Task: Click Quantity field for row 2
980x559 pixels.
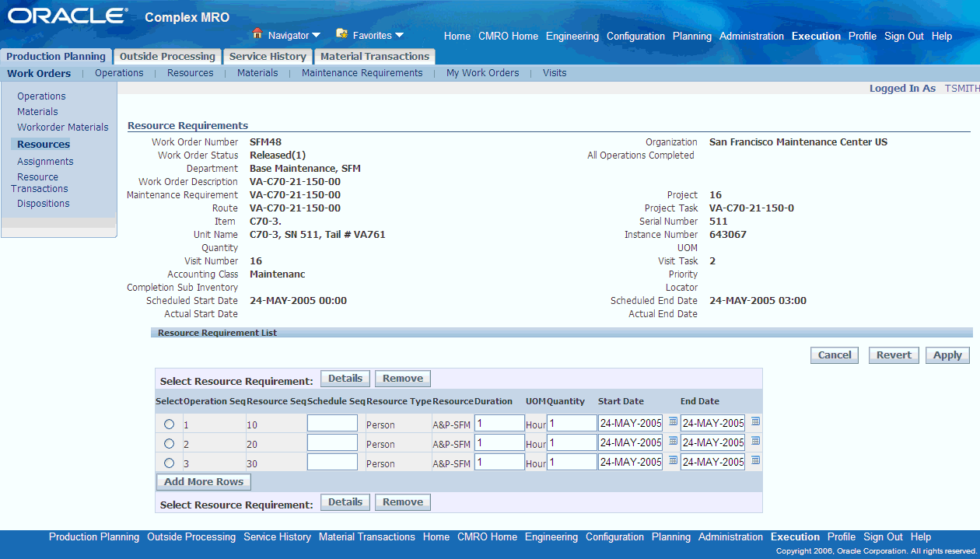Action: click(572, 442)
